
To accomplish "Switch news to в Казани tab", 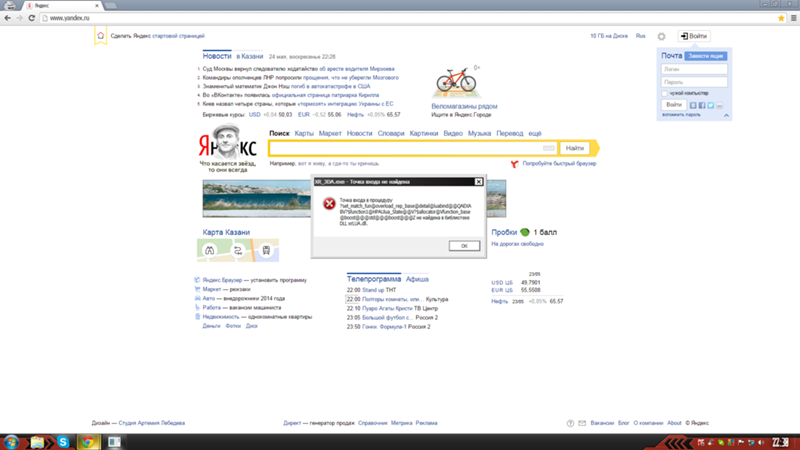I will pos(249,56).
